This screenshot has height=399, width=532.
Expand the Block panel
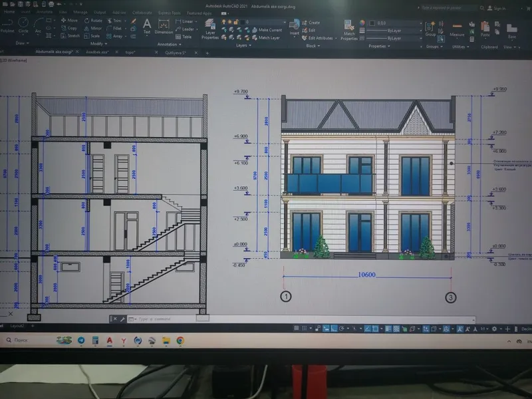pos(313,46)
